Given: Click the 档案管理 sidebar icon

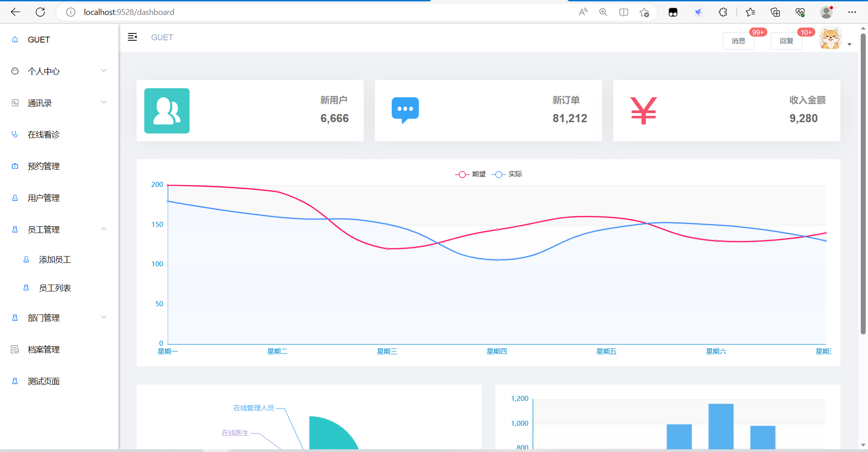Looking at the screenshot, I should pyautogui.click(x=15, y=349).
